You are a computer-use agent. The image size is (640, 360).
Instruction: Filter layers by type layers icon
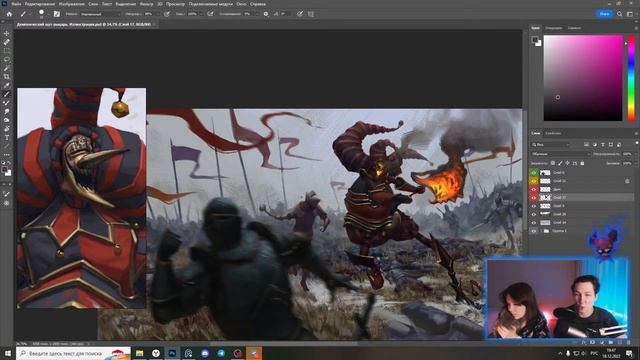(x=603, y=144)
